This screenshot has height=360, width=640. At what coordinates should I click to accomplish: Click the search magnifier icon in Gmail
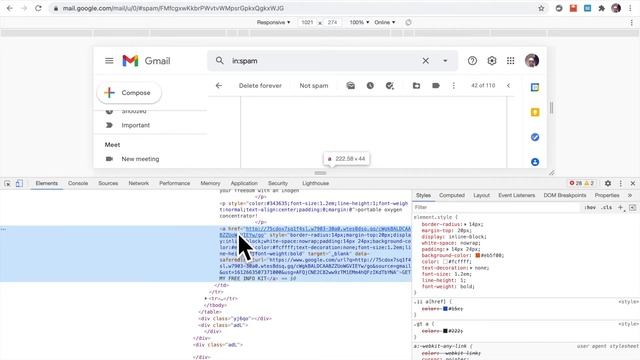(220, 61)
